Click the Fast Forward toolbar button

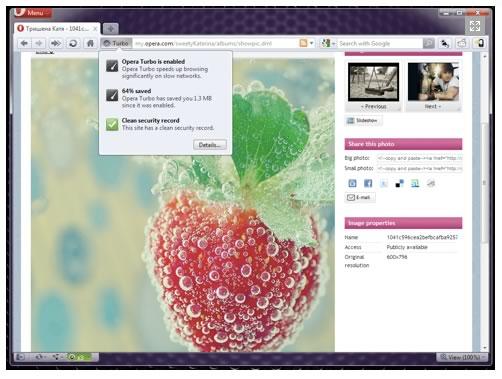click(x=56, y=43)
